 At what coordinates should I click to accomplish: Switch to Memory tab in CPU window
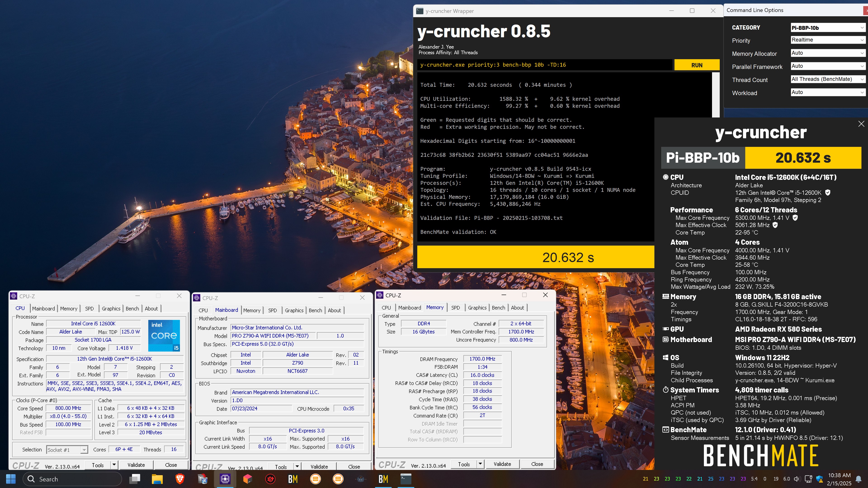point(69,308)
